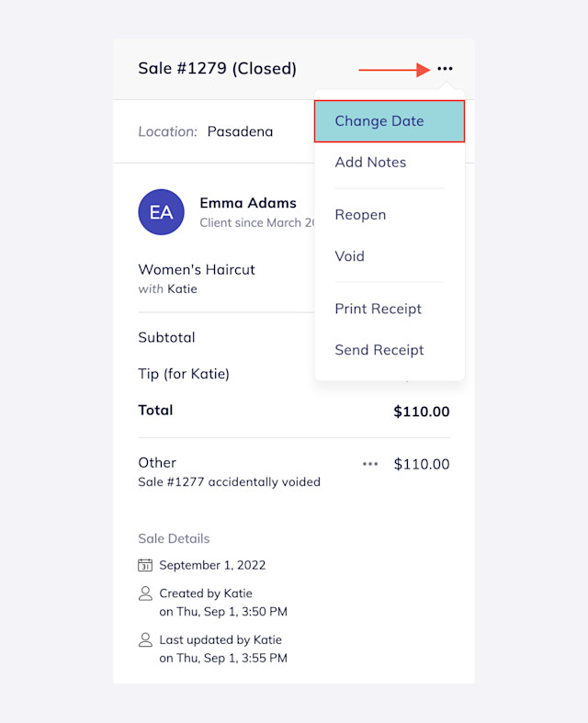Click the Sale #1277 accidentally voided note
Image resolution: width=588 pixels, height=723 pixels.
tap(229, 481)
